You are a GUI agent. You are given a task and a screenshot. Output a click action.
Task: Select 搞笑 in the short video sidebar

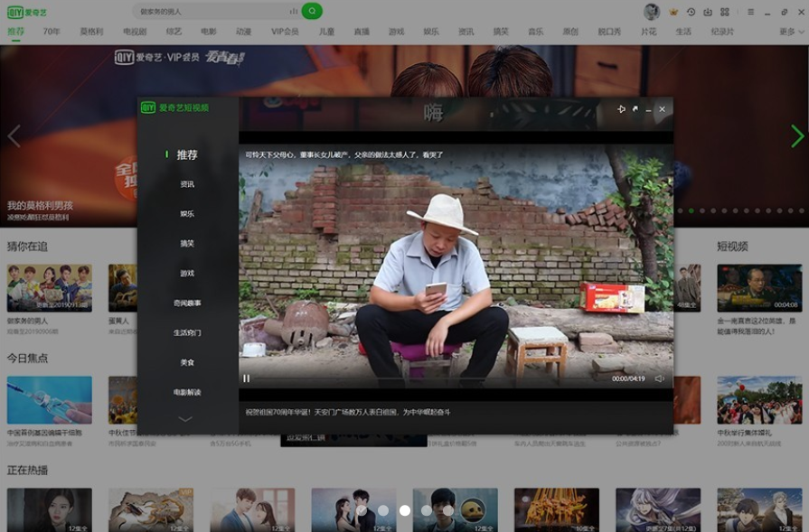click(187, 243)
